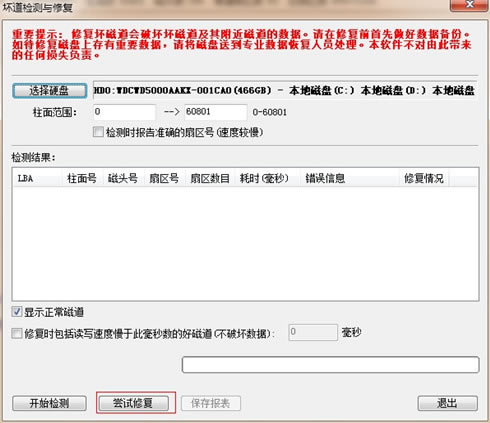The image size is (490, 423).
Task: Select the 扇区数目 column header
Action: [x=210, y=178]
